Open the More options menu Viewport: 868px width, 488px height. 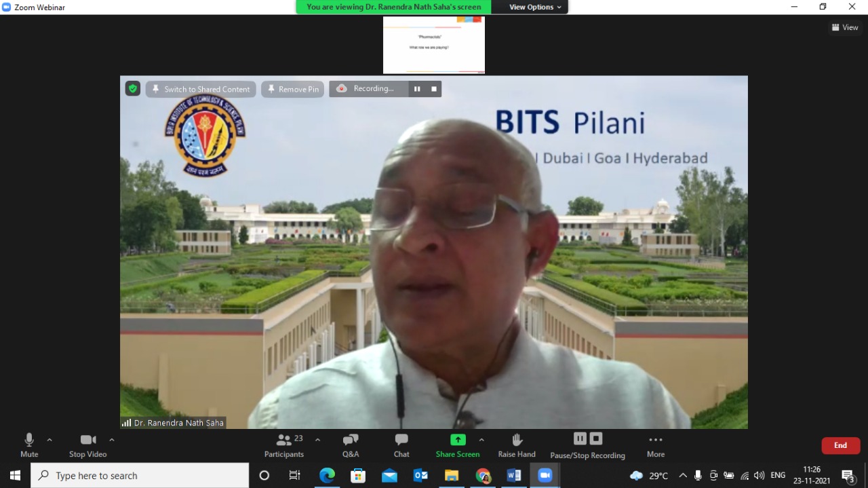(656, 445)
